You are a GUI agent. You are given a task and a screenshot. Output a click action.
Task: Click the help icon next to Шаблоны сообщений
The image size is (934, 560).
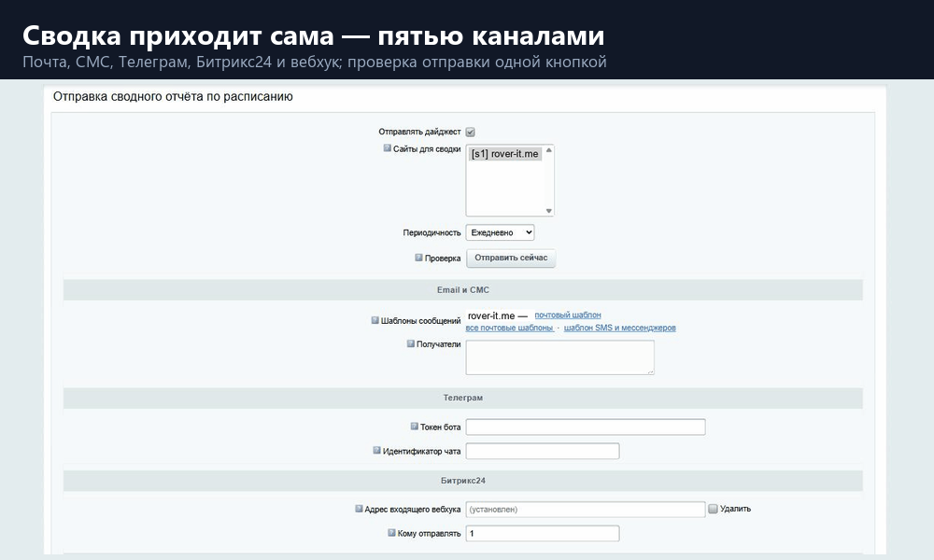375,319
